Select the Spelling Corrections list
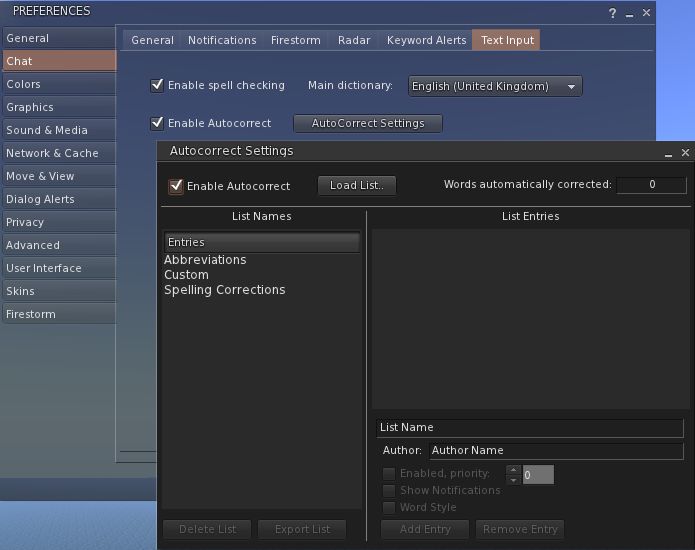 pyautogui.click(x=224, y=290)
